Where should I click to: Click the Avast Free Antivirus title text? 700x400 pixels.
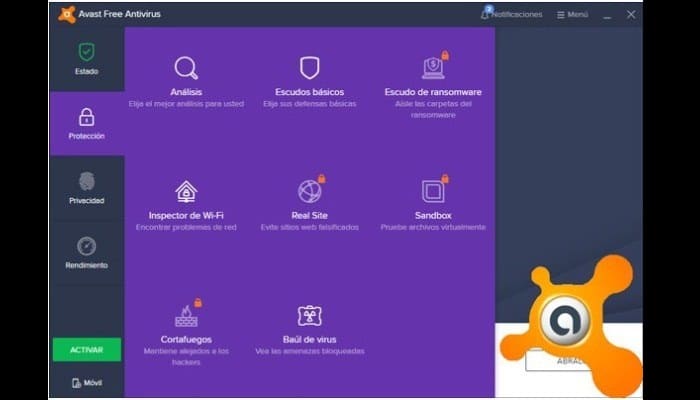[x=119, y=14]
